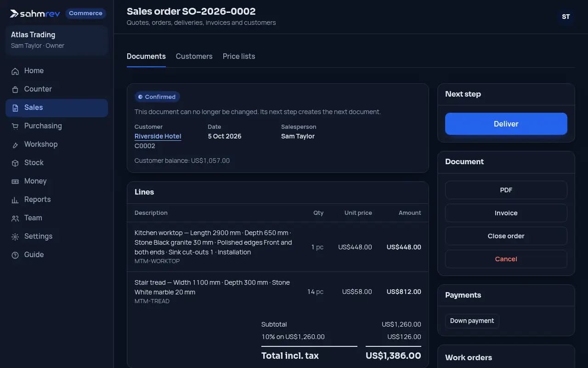
Task: Click the Money banknote icon
Action: coord(15,181)
